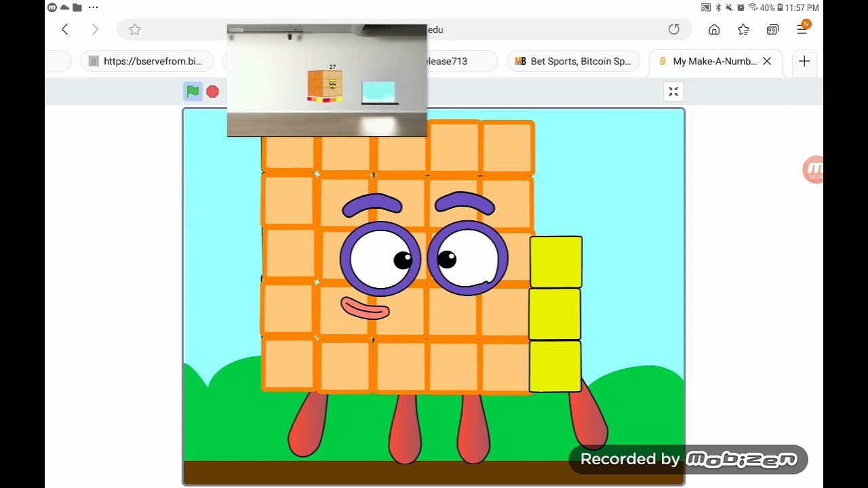This screenshot has height=488, width=868.
Task: Tap the Mobizen notification icon at top left
Action: (52, 7)
